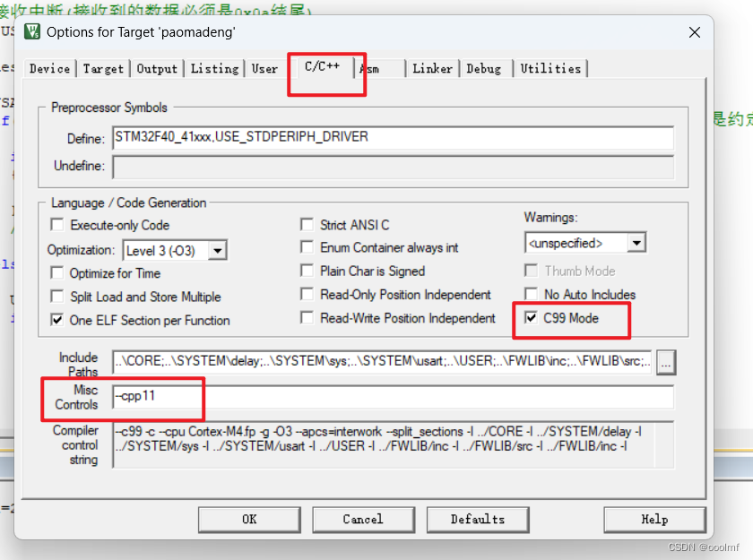
Task: Click the OK button
Action: 248,519
